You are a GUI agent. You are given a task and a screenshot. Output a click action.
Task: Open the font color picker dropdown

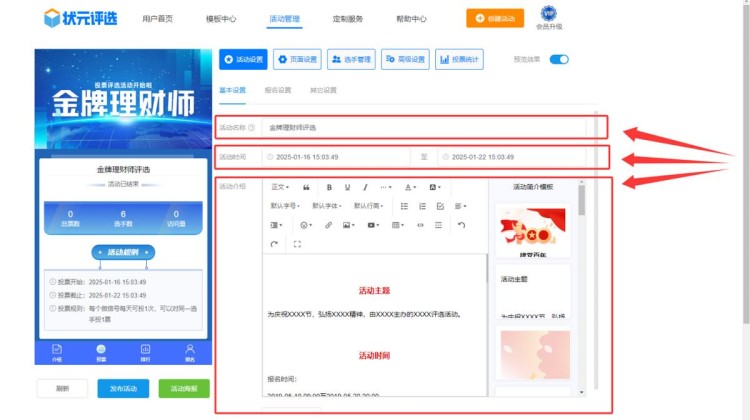(410, 187)
